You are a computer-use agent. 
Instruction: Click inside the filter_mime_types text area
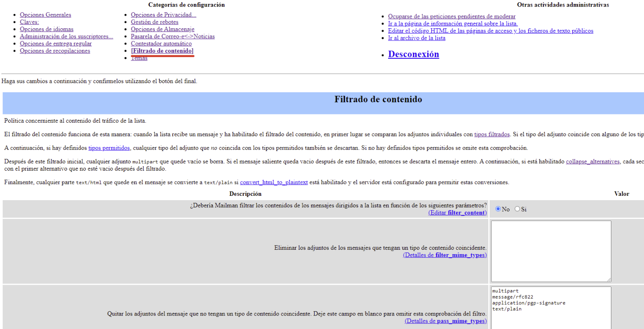coord(551,251)
